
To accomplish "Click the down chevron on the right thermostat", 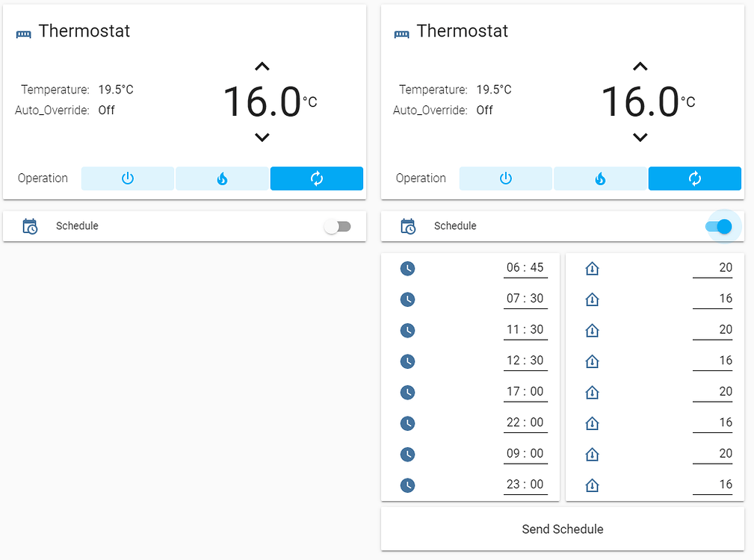I will coord(640,137).
